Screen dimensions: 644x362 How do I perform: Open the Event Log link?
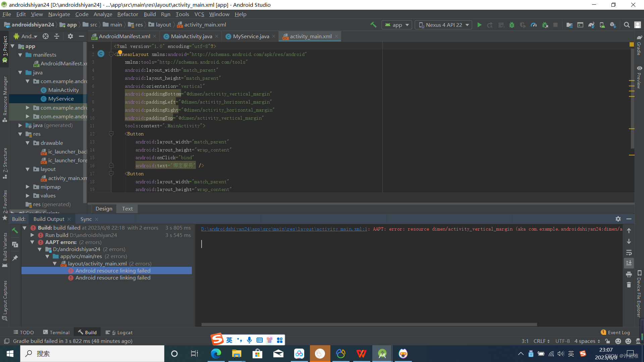[618, 332]
